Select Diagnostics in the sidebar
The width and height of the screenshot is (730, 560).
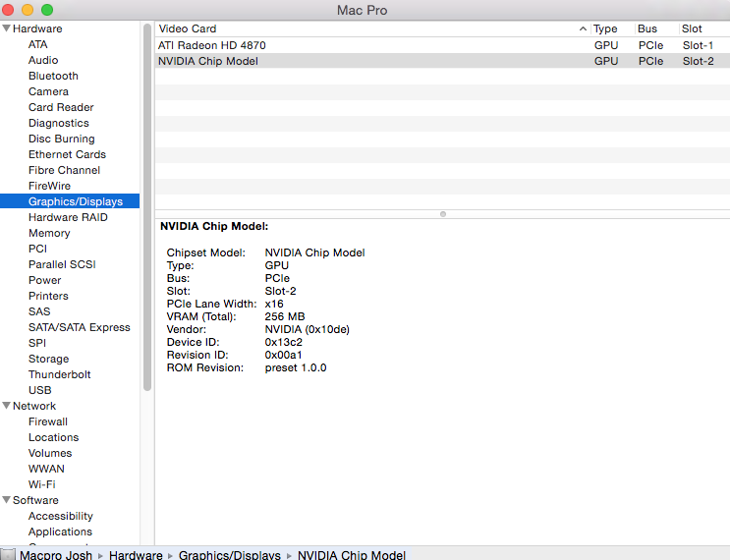coord(59,123)
